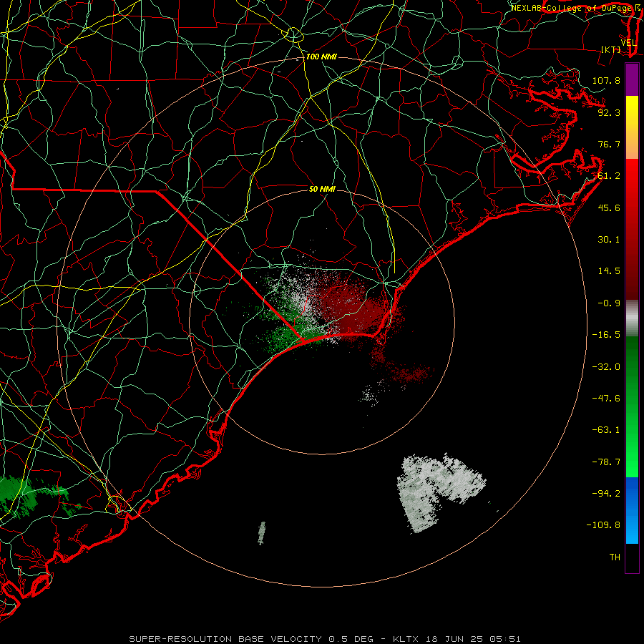The width and height of the screenshot is (644, 644).
Task: Click the VEL legend title
Action: [x=629, y=43]
